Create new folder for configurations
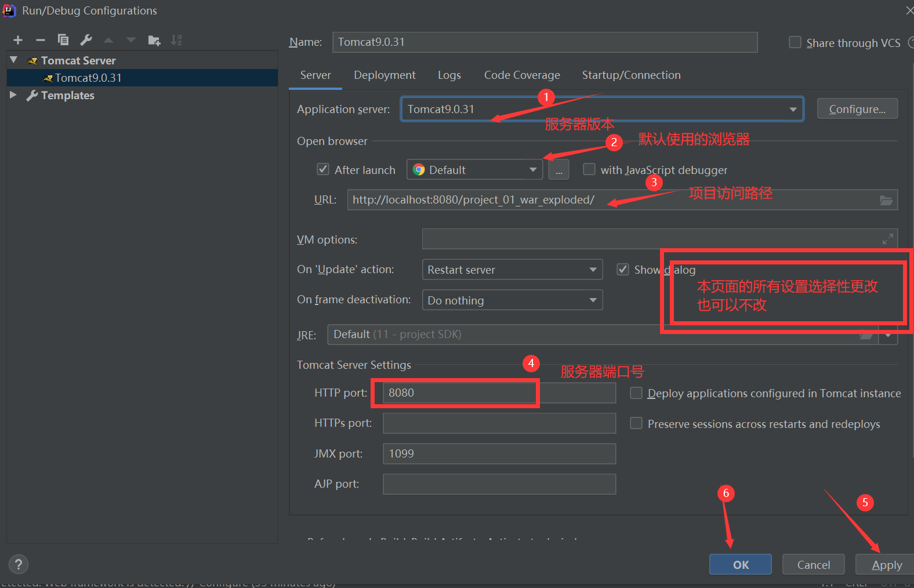 click(154, 40)
